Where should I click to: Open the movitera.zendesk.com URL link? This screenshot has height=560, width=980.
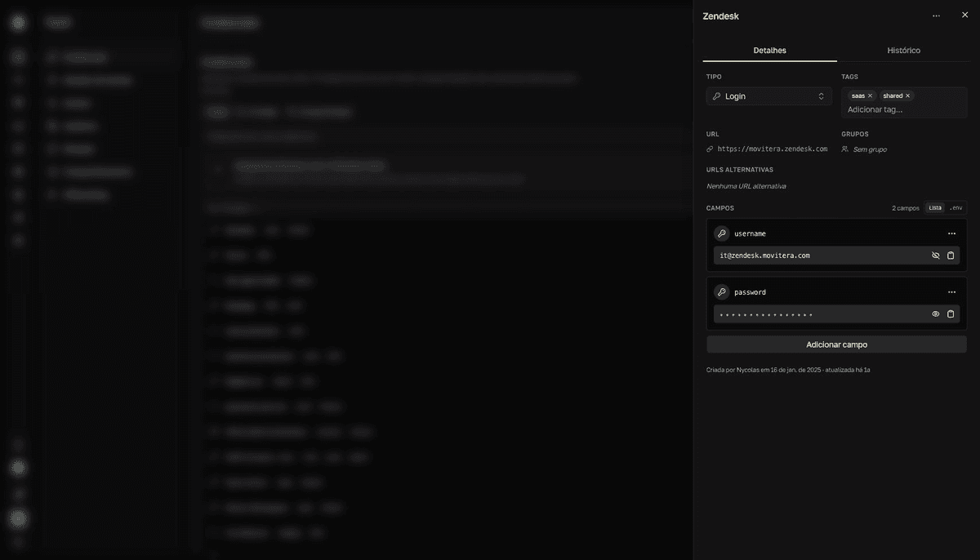click(x=772, y=149)
